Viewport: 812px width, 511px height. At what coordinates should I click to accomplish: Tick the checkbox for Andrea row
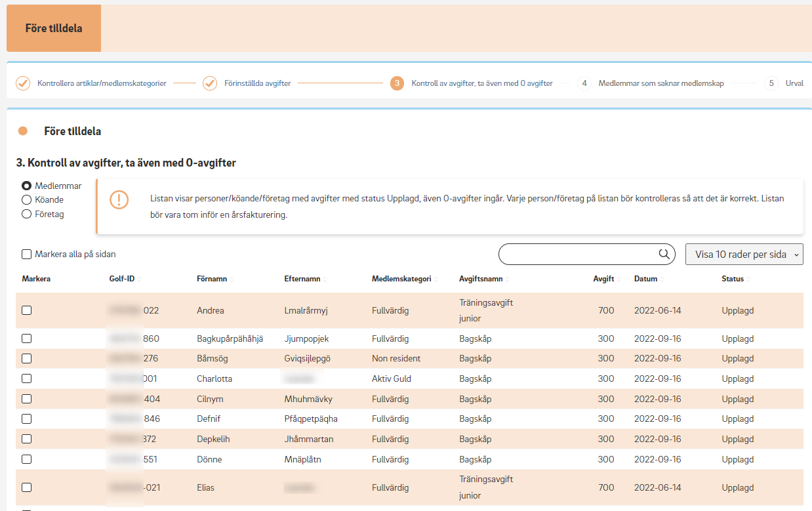click(x=27, y=310)
